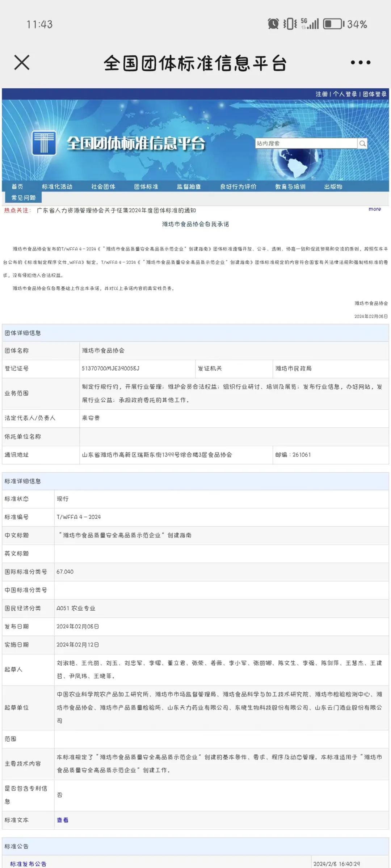Screen dimensions: 391x868
Task: Click the 团体详细信息 section header
Action: pos(195,333)
